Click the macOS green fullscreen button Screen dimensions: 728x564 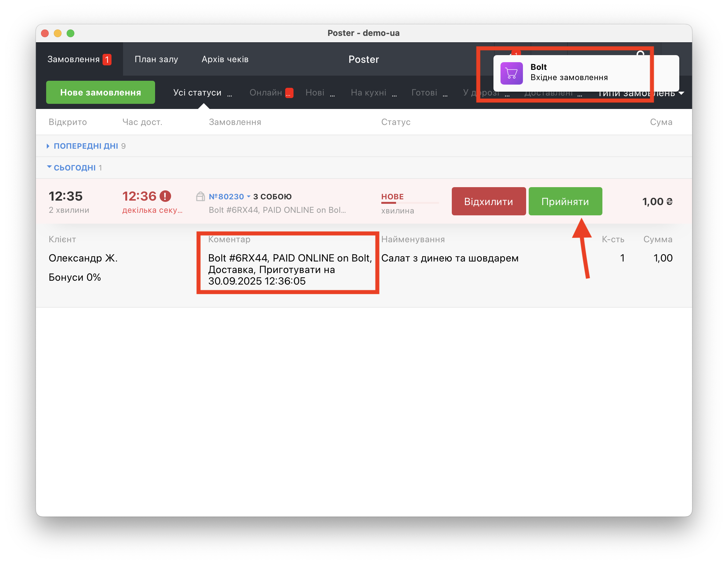click(x=70, y=33)
